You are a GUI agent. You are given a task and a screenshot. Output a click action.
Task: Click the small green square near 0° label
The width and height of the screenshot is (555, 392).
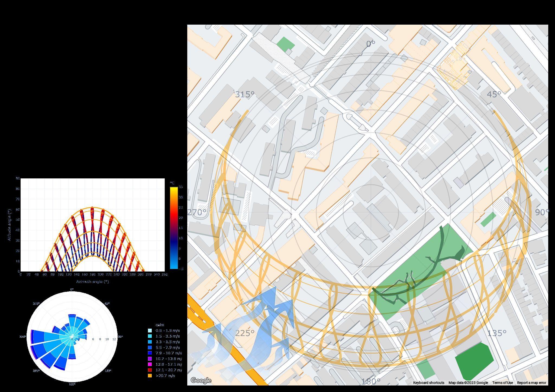pos(285,44)
